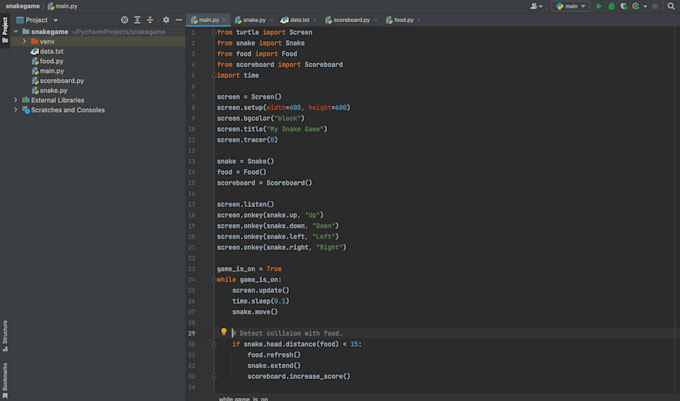Fold the if block at line 30
680x401 pixels.
pyautogui.click(x=213, y=344)
